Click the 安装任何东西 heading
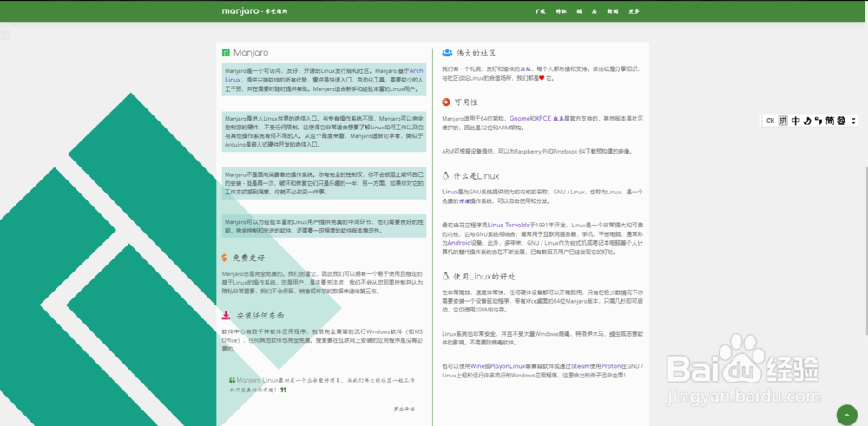The width and height of the screenshot is (868, 426). pos(260,316)
